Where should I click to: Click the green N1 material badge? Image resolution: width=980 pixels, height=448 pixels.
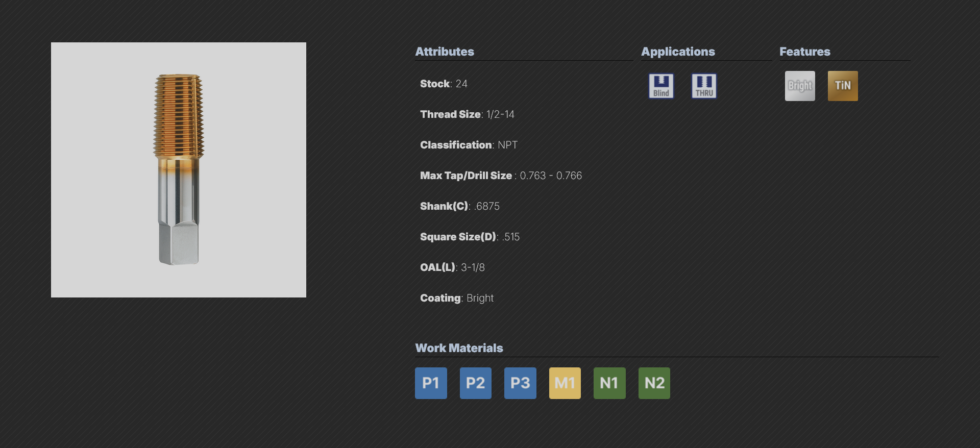tap(609, 383)
